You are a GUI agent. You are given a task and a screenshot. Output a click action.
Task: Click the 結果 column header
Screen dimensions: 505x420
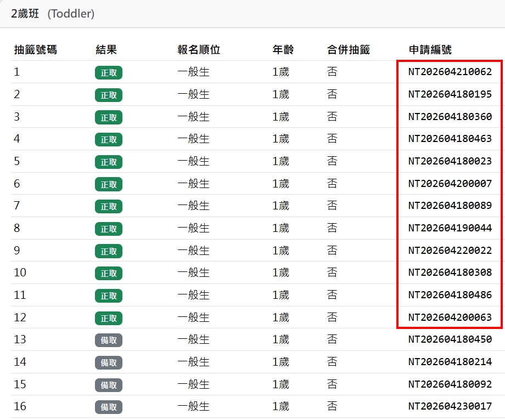click(106, 50)
